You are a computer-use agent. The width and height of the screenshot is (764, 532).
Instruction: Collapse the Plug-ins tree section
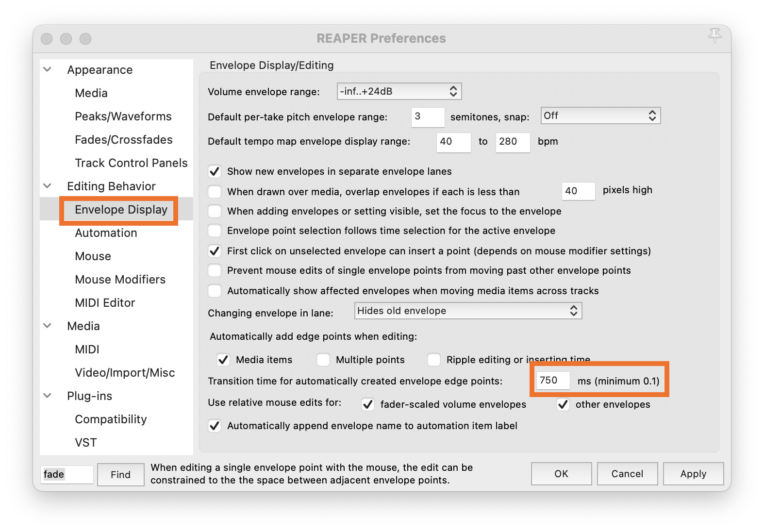pos(48,396)
